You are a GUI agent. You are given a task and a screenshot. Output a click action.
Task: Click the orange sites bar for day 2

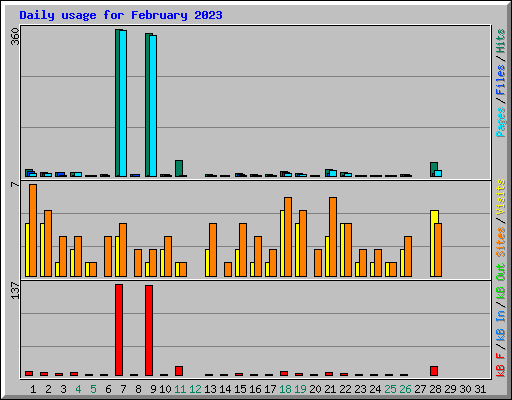[48, 243]
